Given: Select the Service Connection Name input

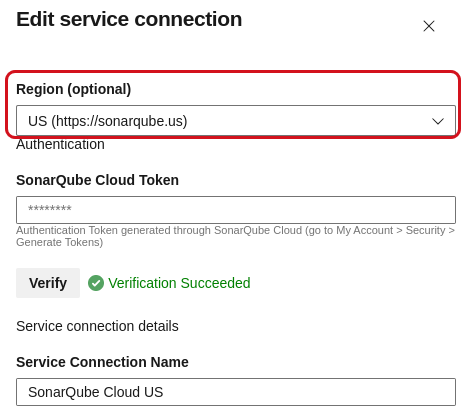Looking at the screenshot, I should coord(236,392).
